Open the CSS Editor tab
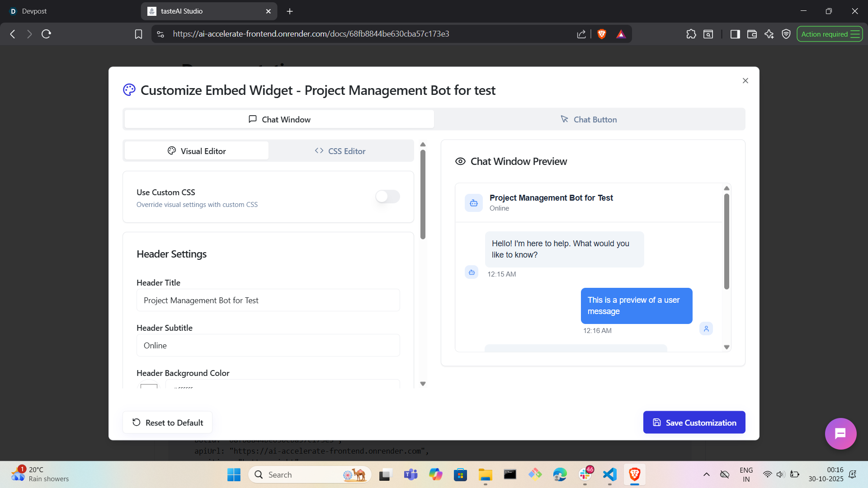The width and height of the screenshot is (868, 488). click(340, 151)
